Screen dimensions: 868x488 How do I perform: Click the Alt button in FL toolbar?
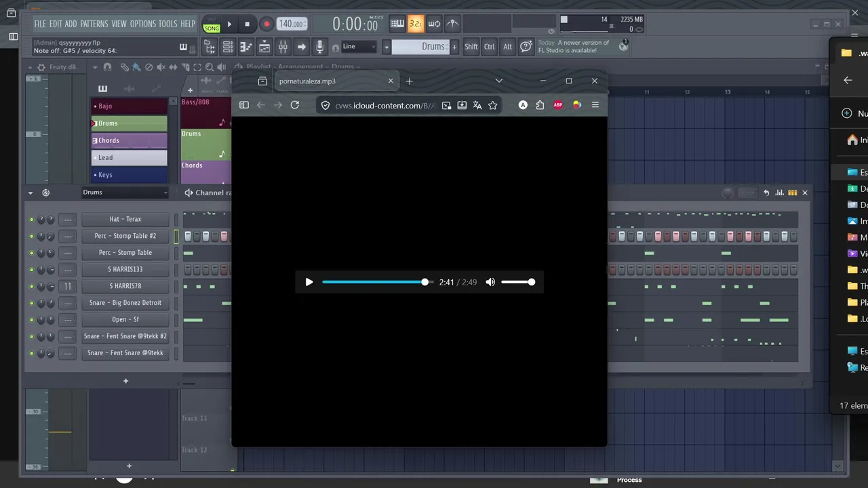[x=507, y=47]
